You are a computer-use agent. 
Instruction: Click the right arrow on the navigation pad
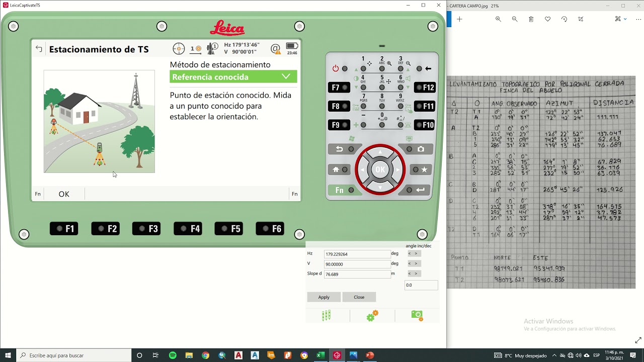click(398, 170)
